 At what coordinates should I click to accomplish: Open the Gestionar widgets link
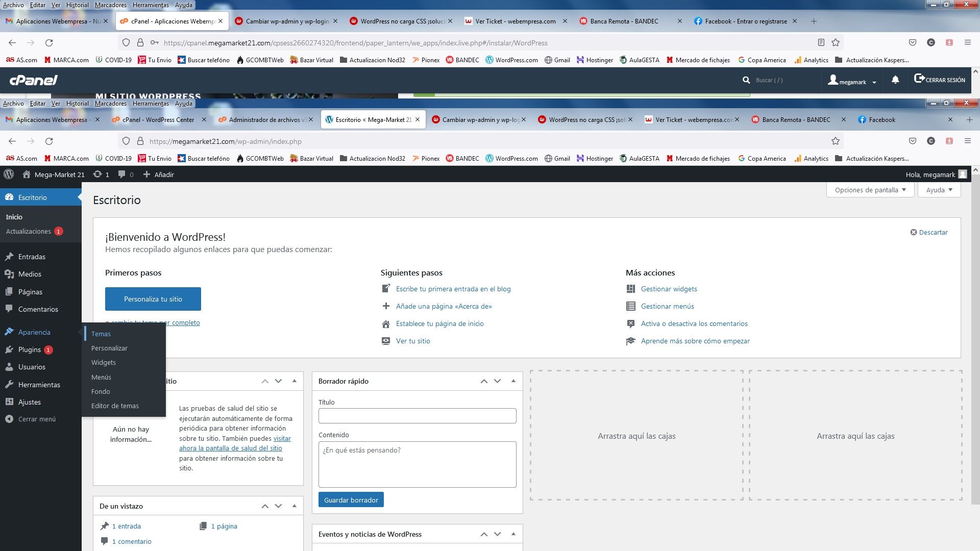click(x=669, y=289)
